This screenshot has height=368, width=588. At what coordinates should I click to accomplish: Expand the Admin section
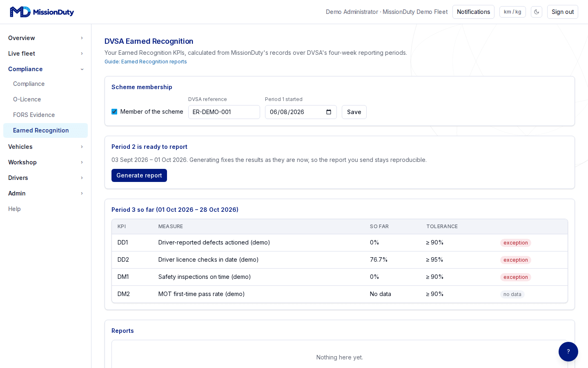tap(45, 193)
